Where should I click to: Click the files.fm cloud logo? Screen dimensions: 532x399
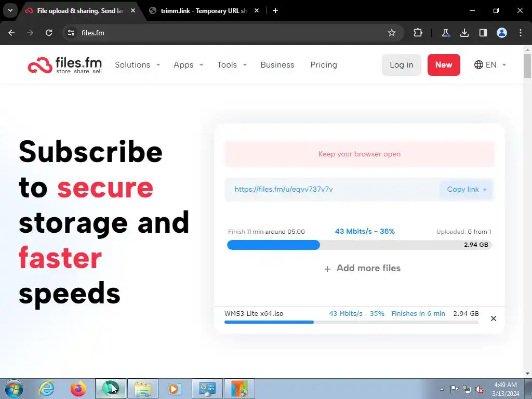point(65,65)
